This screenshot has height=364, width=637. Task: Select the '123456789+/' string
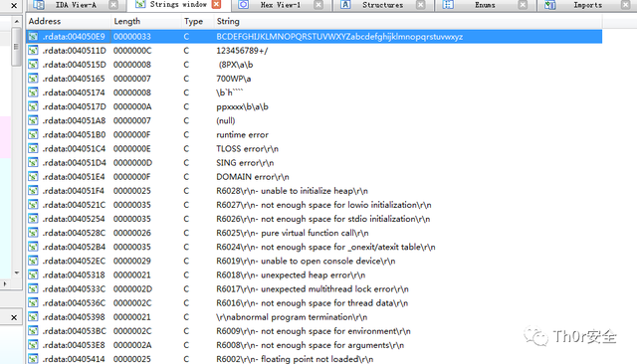(242, 51)
